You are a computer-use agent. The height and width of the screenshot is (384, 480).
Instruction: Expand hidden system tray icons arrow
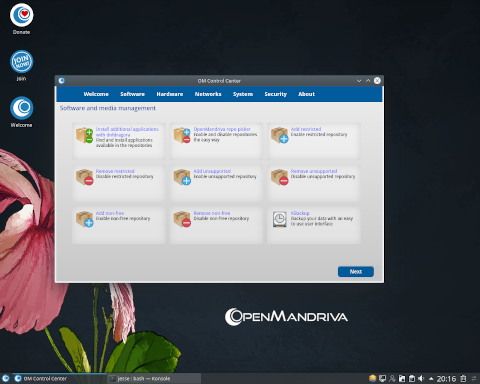pyautogui.click(x=431, y=379)
